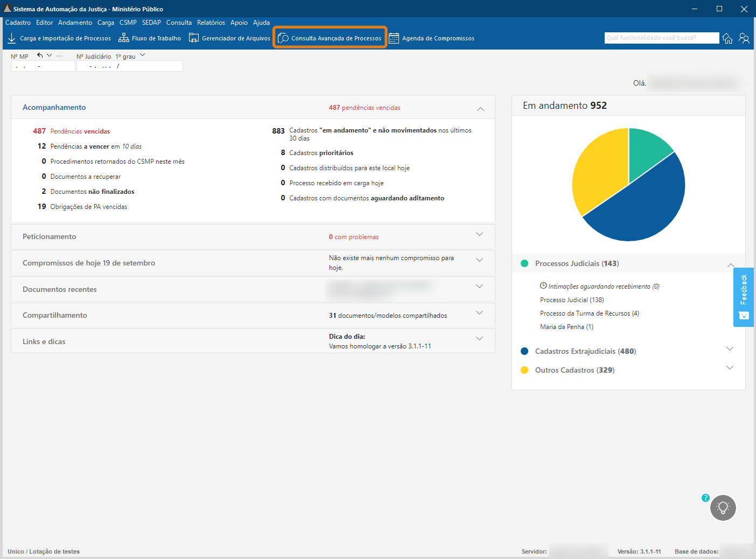Viewport: 756px width, 559px height.
Task: Open Procedimentos retornados do CSMP neste mês
Action: coord(113,162)
